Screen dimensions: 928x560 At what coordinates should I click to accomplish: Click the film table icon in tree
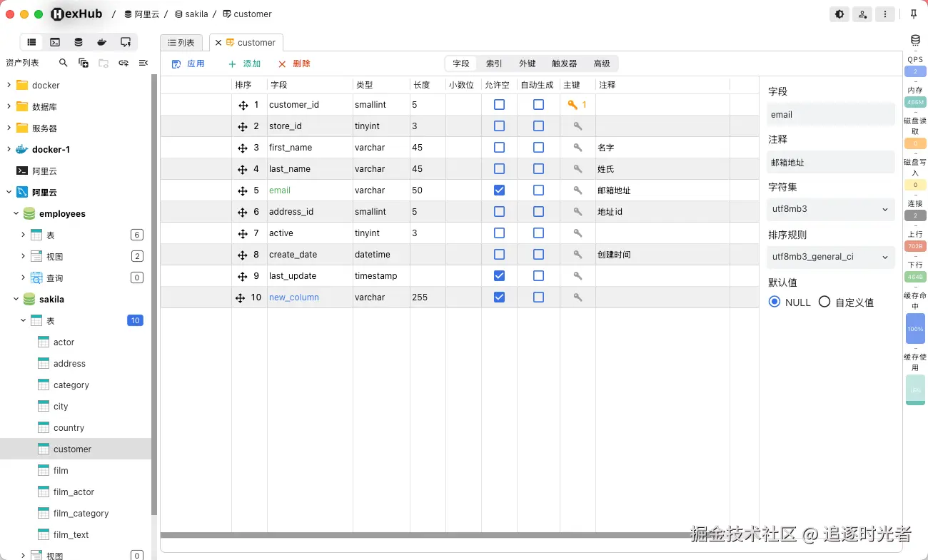(43, 470)
